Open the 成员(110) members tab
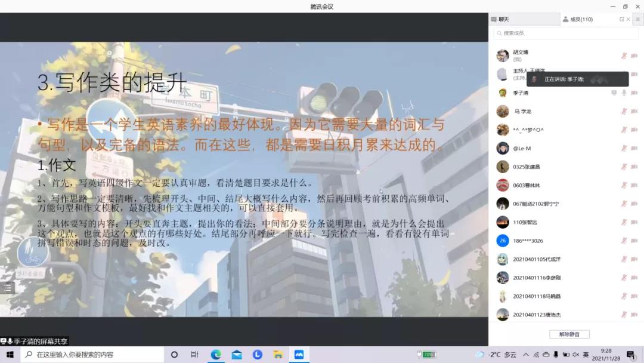 (x=581, y=20)
